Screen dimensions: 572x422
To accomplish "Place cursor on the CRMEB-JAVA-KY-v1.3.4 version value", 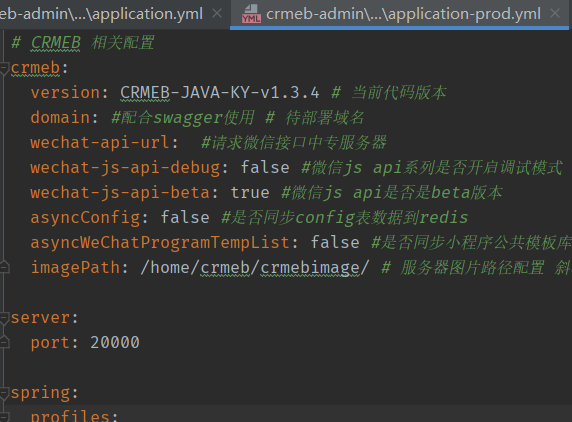I will tap(220, 93).
